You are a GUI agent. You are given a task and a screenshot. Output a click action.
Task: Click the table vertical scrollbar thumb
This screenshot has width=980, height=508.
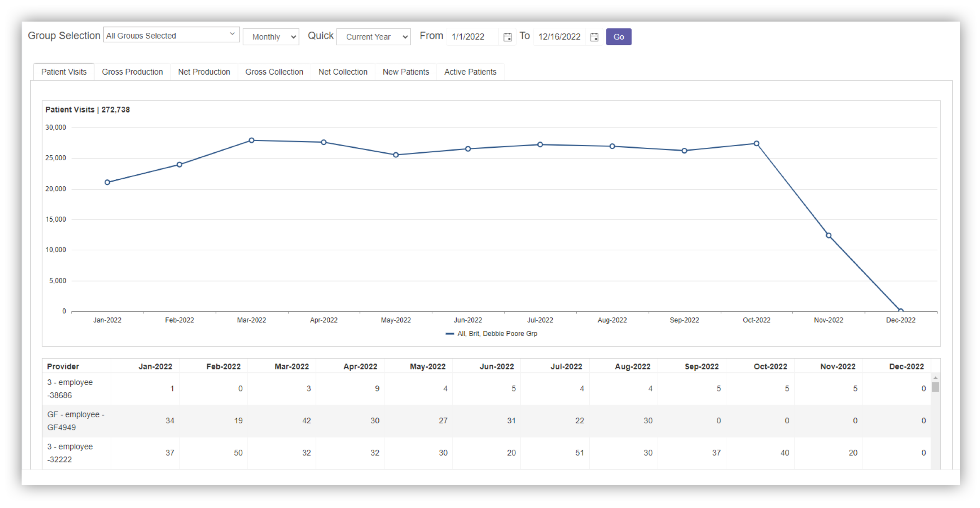(x=935, y=387)
